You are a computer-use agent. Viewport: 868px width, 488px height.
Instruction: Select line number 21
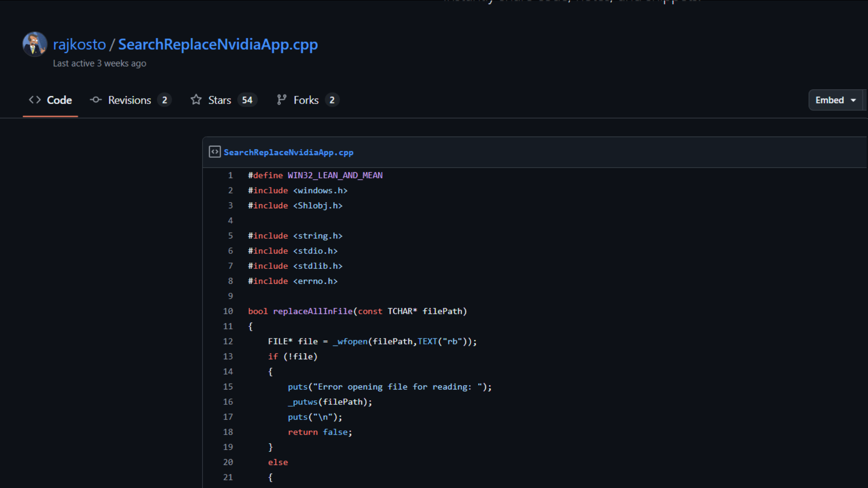(228, 477)
